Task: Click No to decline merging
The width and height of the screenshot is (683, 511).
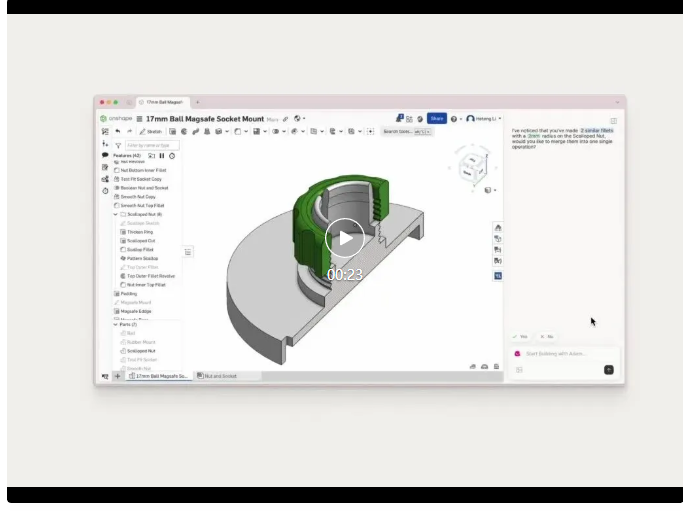Action: 546,337
